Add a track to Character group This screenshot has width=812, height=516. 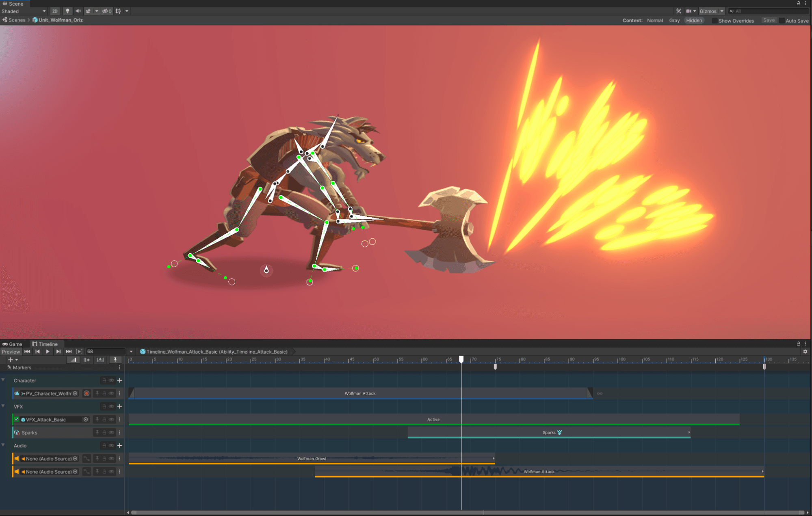120,380
